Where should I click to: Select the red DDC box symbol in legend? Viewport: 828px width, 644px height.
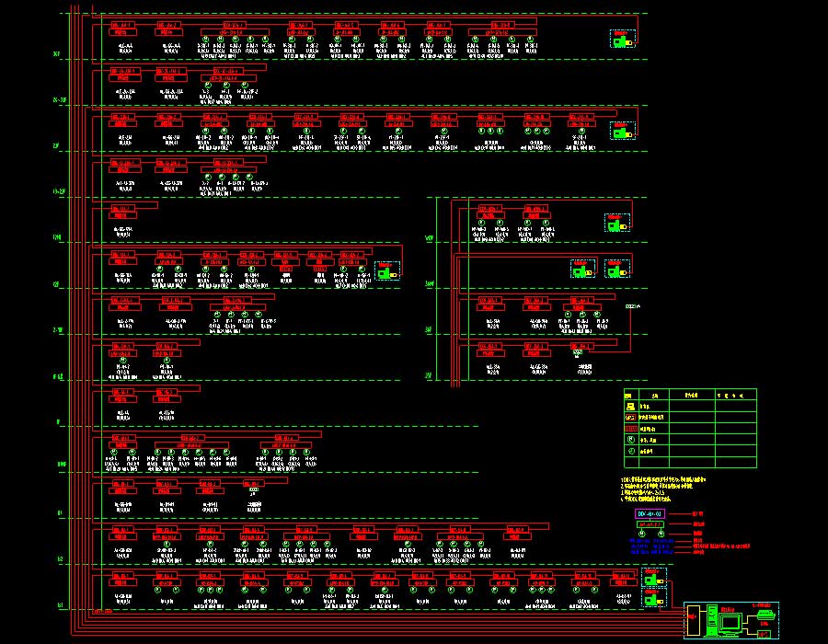630,429
